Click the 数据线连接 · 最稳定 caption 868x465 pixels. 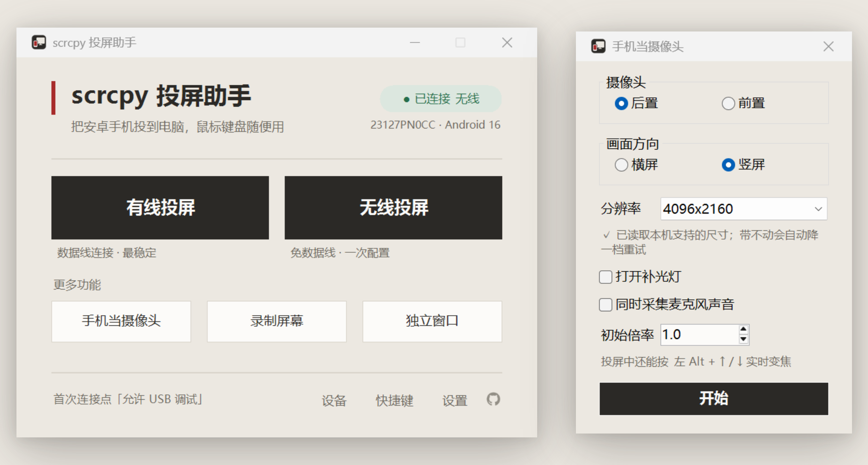pyautogui.click(x=107, y=253)
